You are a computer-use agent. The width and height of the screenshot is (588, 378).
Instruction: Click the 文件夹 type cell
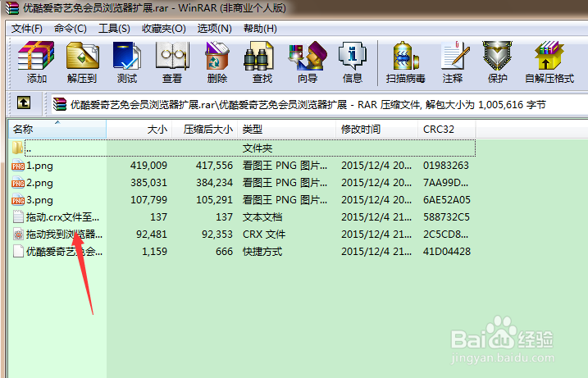258,148
